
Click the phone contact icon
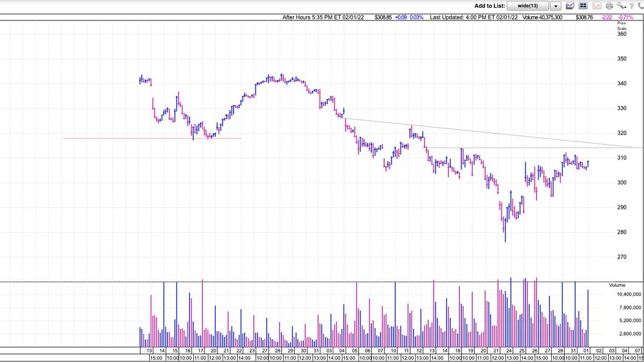(641, 5)
